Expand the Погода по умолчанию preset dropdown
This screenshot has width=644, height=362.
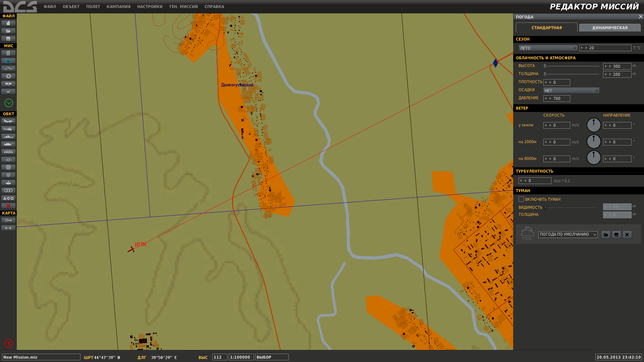pyautogui.click(x=568, y=235)
